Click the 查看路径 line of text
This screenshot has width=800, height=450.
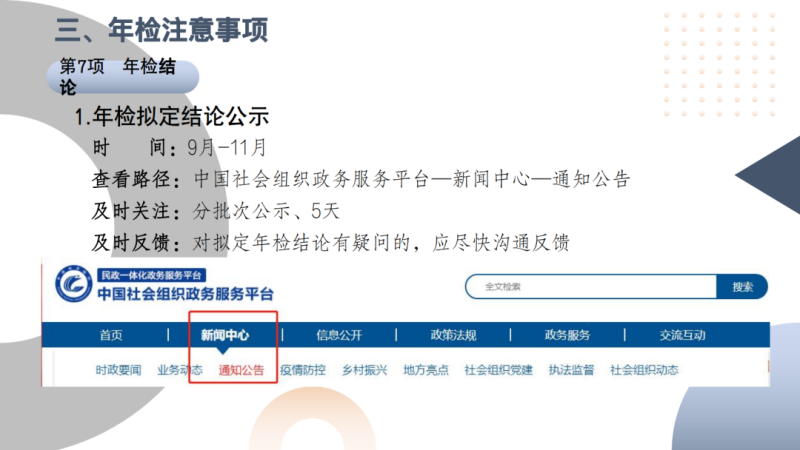(361, 179)
